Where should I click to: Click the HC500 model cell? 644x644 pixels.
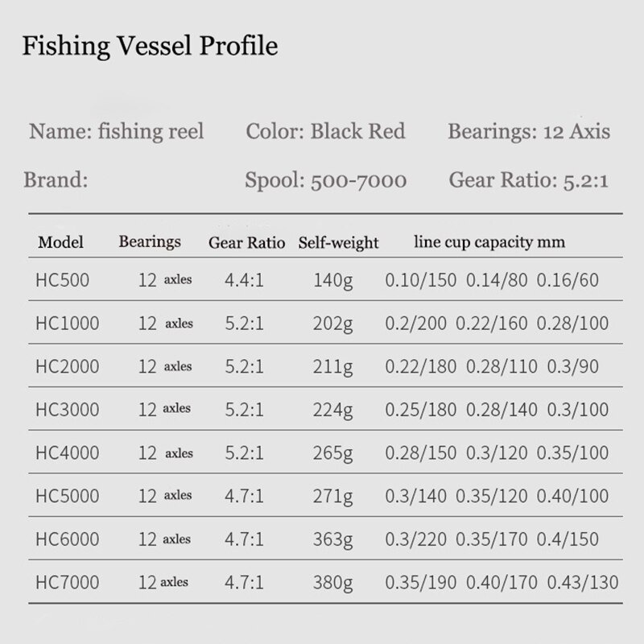click(x=64, y=280)
